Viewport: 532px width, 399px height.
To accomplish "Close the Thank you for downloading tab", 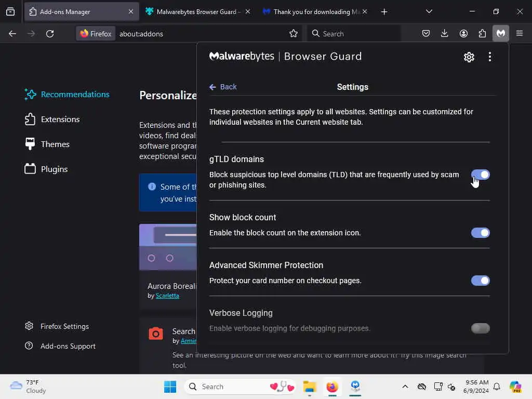I will (x=364, y=11).
